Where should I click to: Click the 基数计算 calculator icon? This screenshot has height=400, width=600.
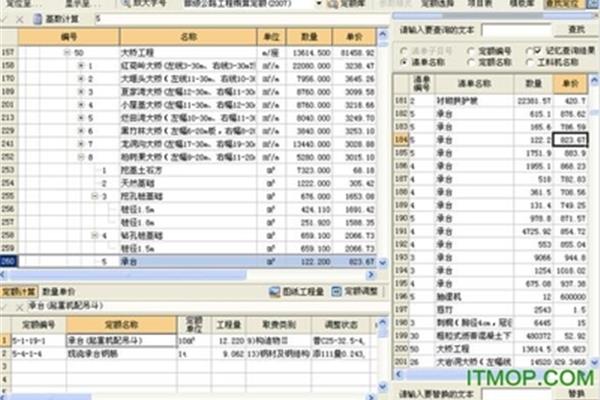(38, 19)
